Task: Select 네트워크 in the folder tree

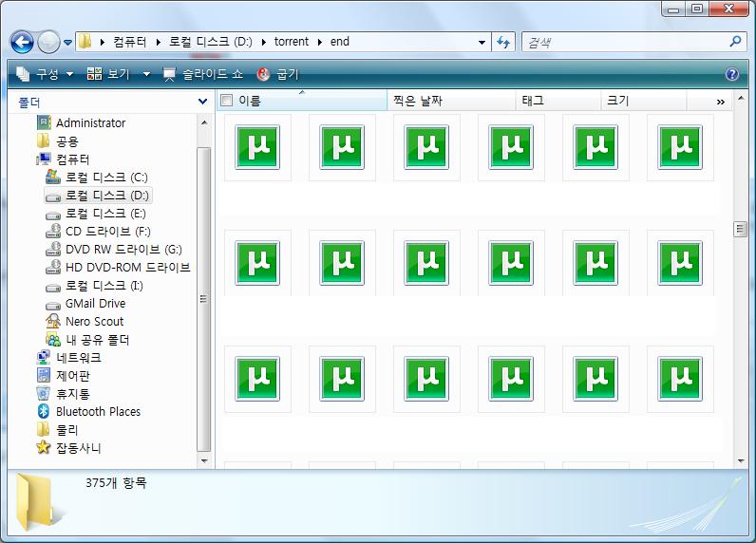Action: click(x=69, y=358)
